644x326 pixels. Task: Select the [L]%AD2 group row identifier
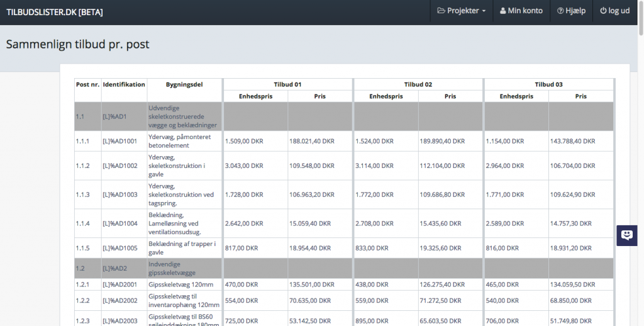tap(114, 269)
